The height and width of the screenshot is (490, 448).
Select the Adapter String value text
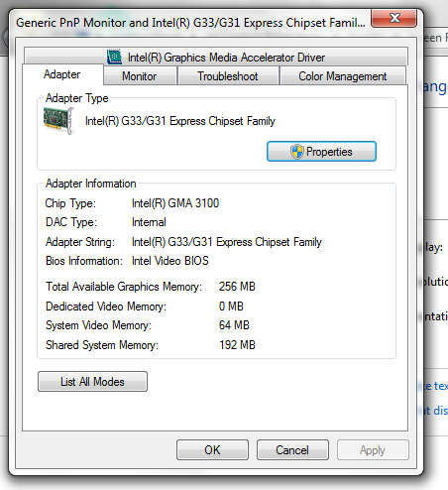click(227, 242)
